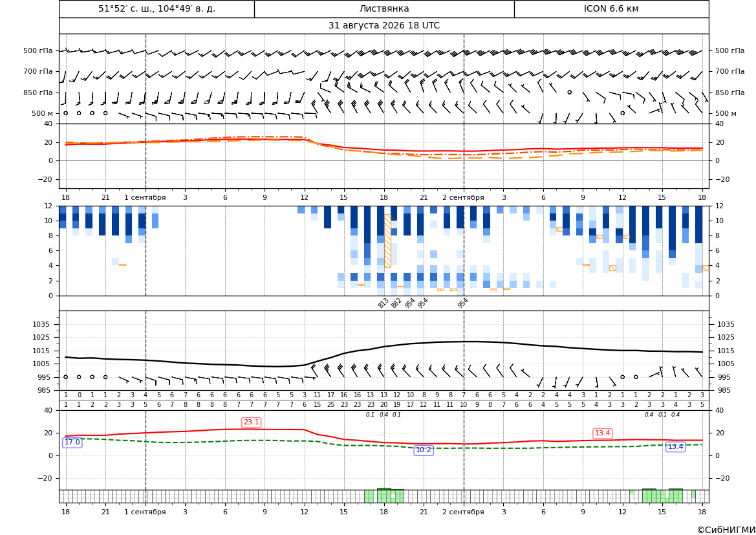Click the 882 cloud base value label
This screenshot has width=756, height=535.
[396, 303]
